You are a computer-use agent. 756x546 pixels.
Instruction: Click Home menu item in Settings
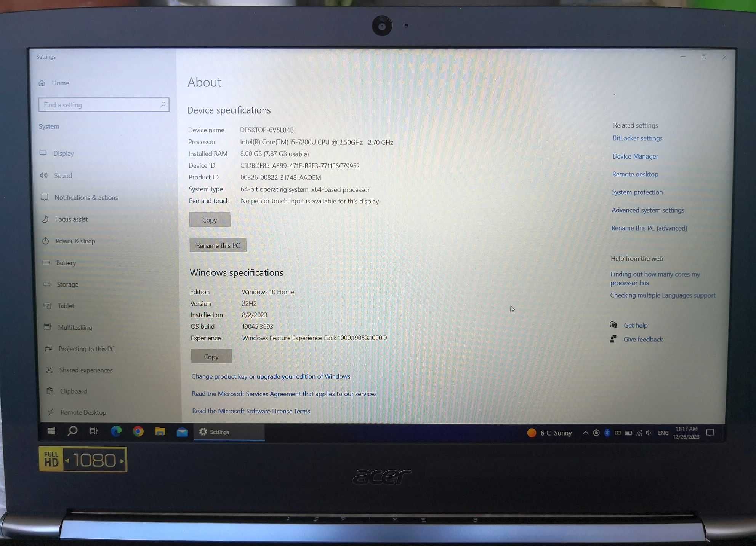[61, 83]
